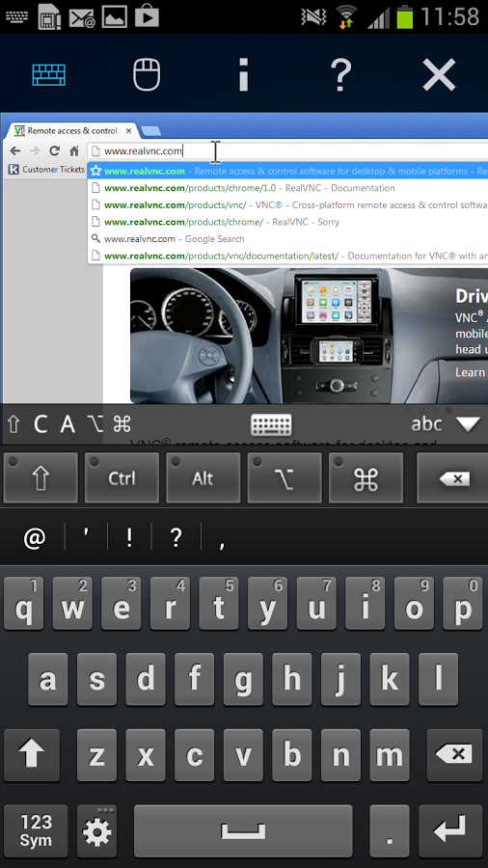Tap the space bar
488x868 pixels.
[x=243, y=831]
